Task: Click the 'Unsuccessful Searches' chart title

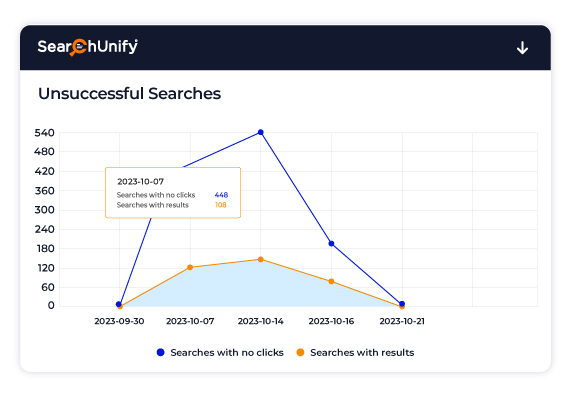Action: pyautogui.click(x=129, y=93)
